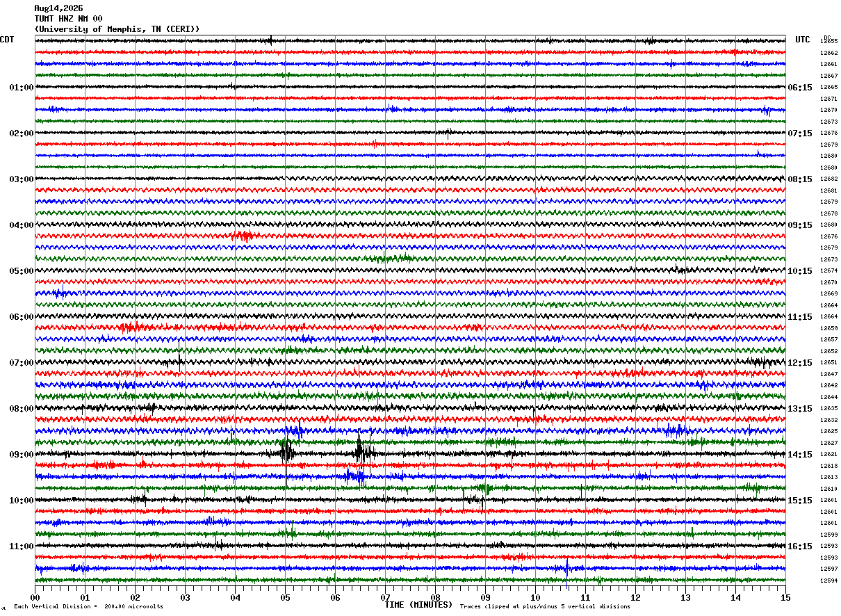Select the 03:00 CDT time label
841x616 pixels.
coord(22,179)
